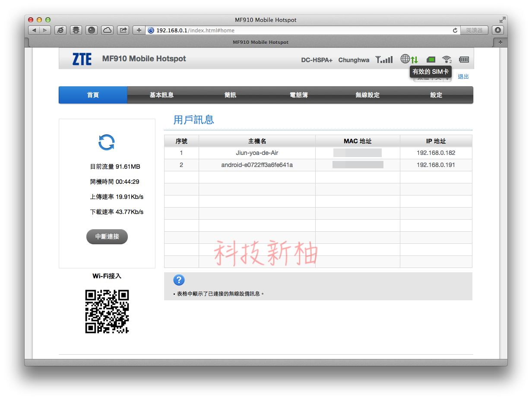
Task: Click the IP 地址 column header
Action: 436,141
